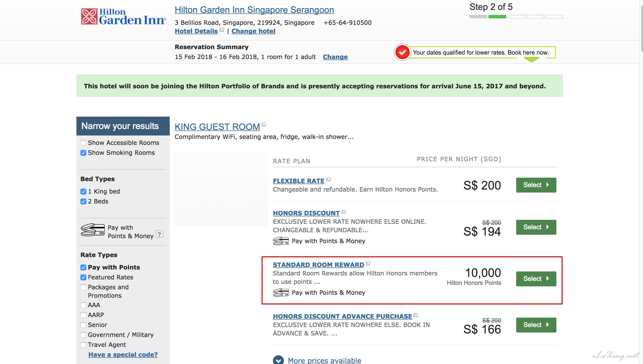
Task: Click Points & Money icon under Standard Room Reward
Action: [281, 293]
